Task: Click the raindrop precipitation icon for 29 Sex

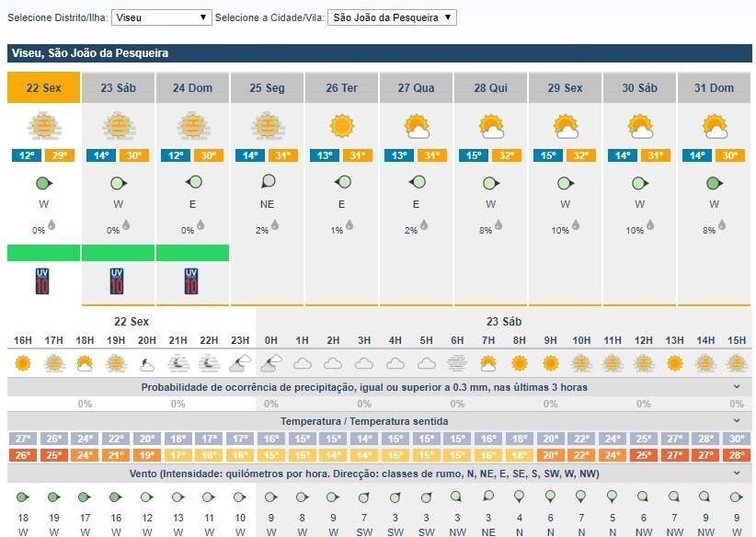Action: pos(575,224)
